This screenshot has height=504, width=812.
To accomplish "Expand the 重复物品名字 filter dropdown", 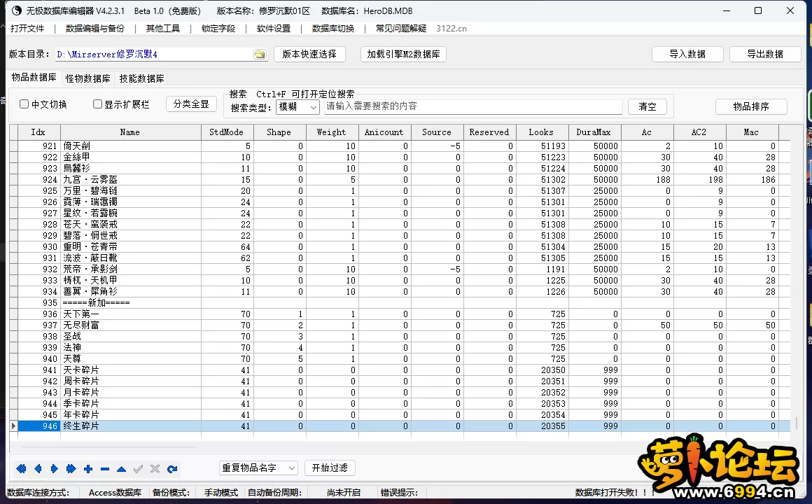I will coord(258,468).
